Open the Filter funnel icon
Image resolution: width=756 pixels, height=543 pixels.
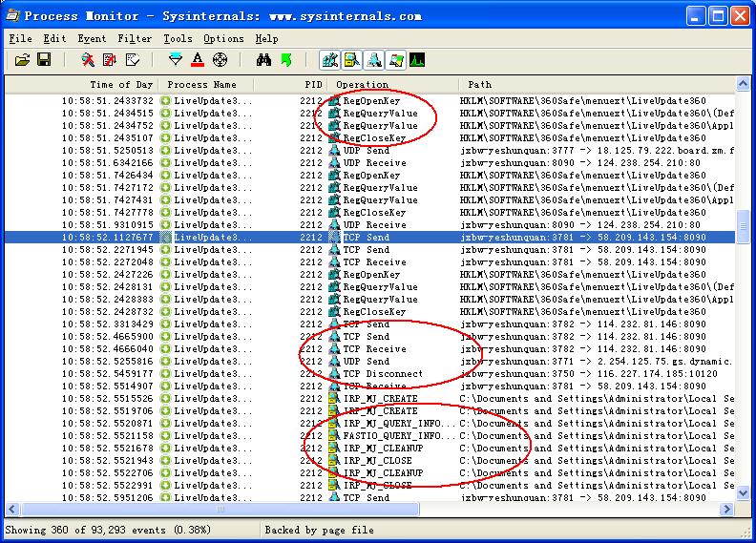pos(175,60)
